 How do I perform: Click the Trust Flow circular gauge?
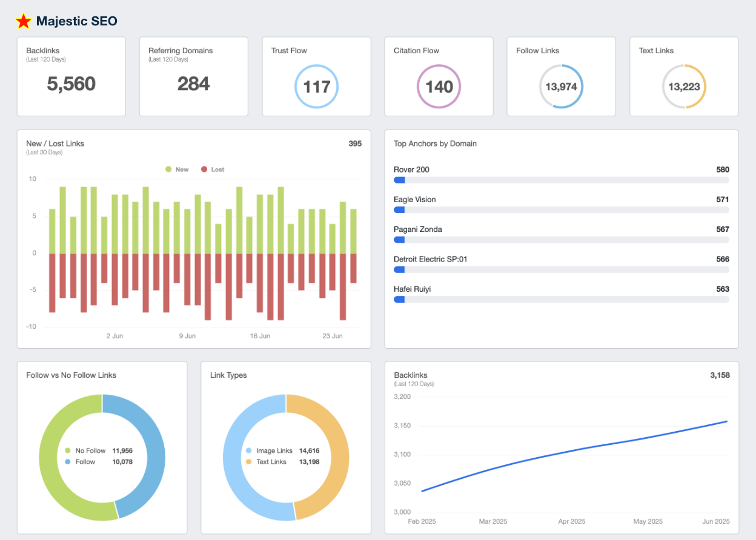[316, 86]
